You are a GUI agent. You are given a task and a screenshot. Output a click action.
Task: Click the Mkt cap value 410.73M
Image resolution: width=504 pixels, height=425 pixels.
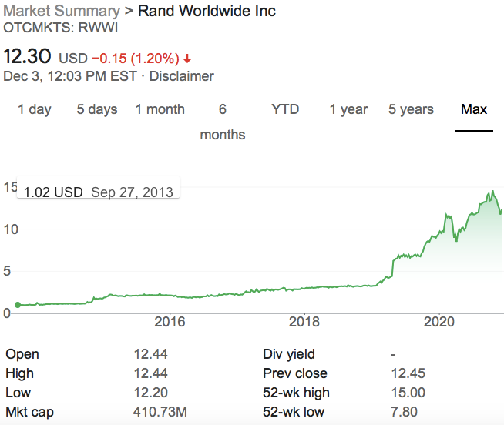(x=160, y=412)
